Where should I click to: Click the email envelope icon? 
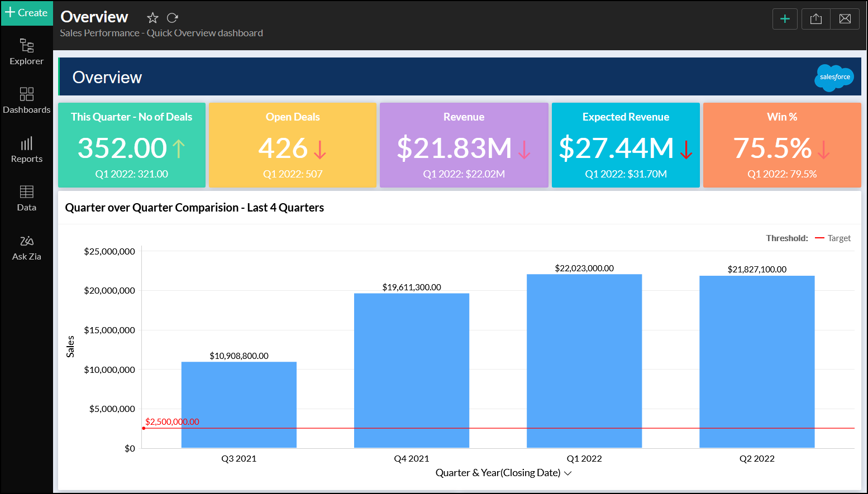pos(845,19)
